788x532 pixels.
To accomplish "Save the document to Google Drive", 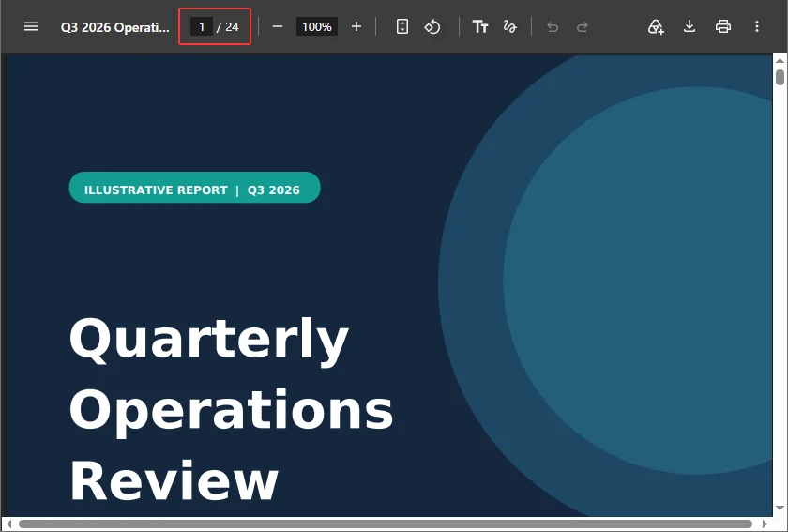I will pos(656,26).
